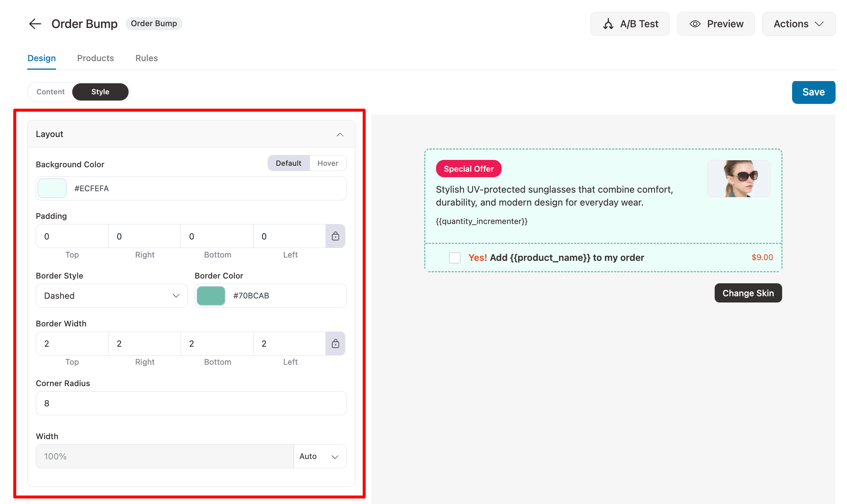
Task: Click the Special Offer badge
Action: 468,169
